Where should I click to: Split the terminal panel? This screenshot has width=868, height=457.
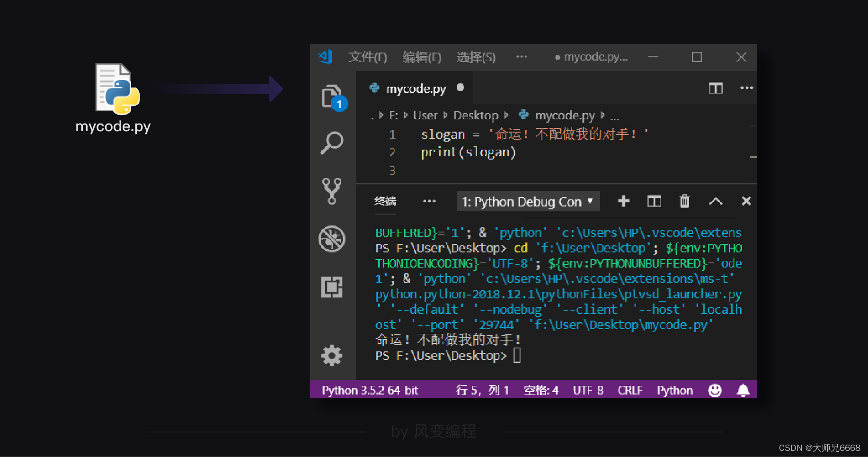click(x=654, y=201)
